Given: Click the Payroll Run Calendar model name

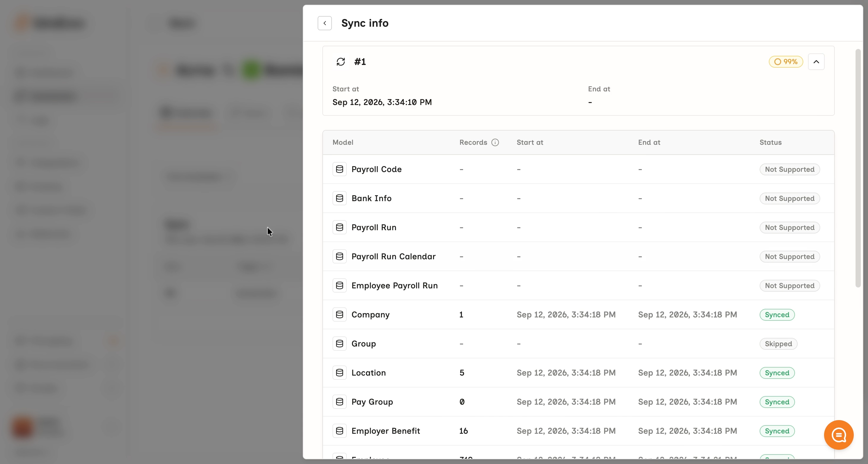Looking at the screenshot, I should coord(393,256).
